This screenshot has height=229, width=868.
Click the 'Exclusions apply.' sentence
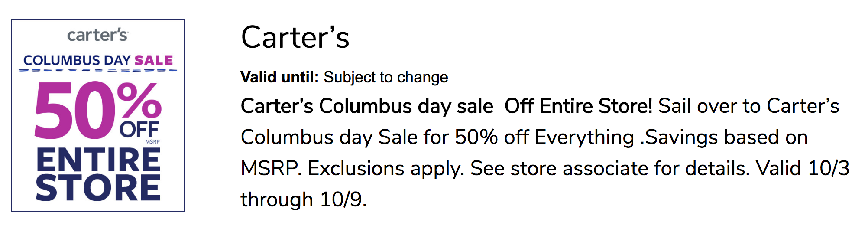tap(386, 168)
